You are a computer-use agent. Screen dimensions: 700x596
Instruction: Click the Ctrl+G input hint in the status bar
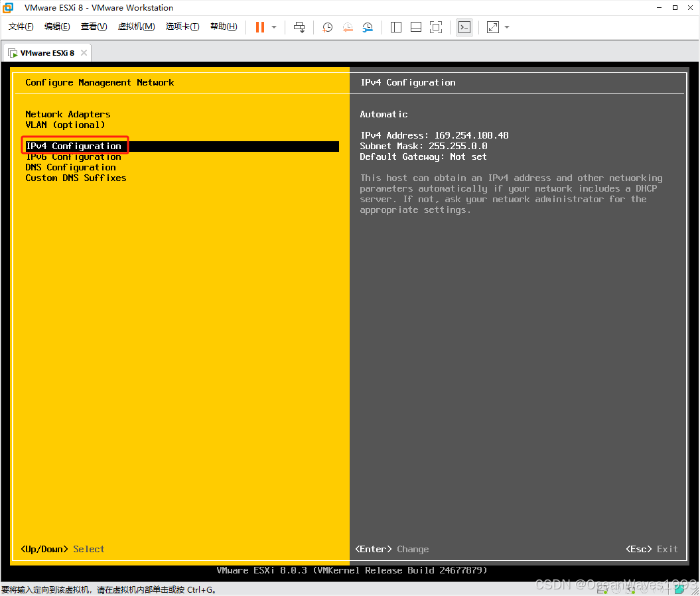[x=109, y=590]
